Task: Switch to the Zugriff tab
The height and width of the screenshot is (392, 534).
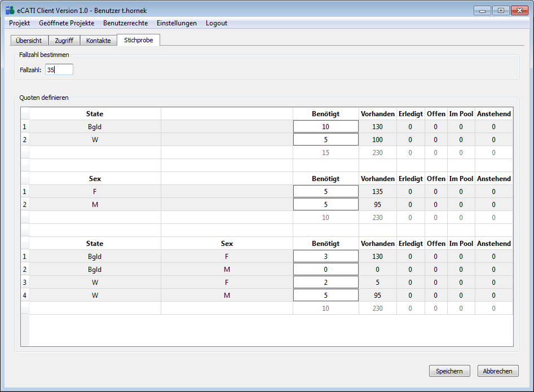Action: pyautogui.click(x=64, y=41)
